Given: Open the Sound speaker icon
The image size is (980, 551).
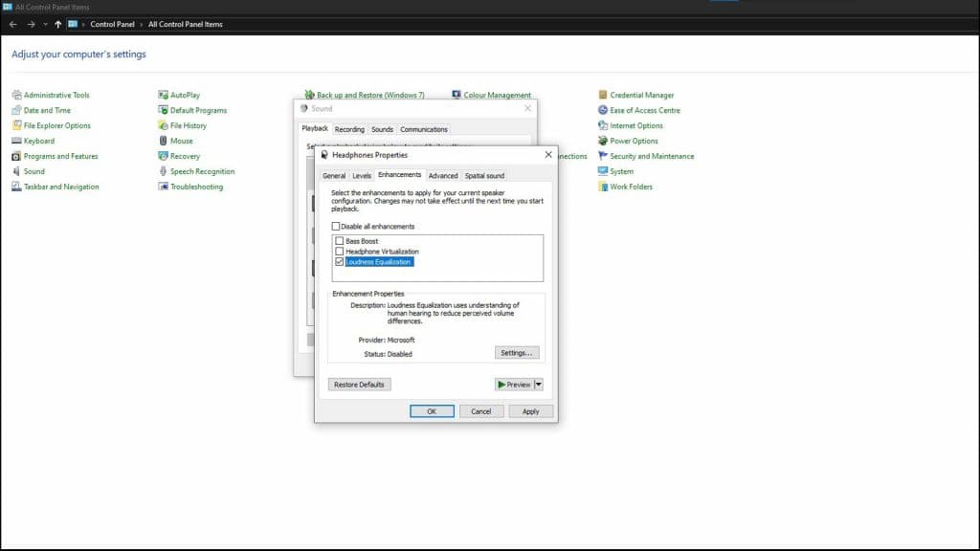Looking at the screenshot, I should [x=17, y=171].
